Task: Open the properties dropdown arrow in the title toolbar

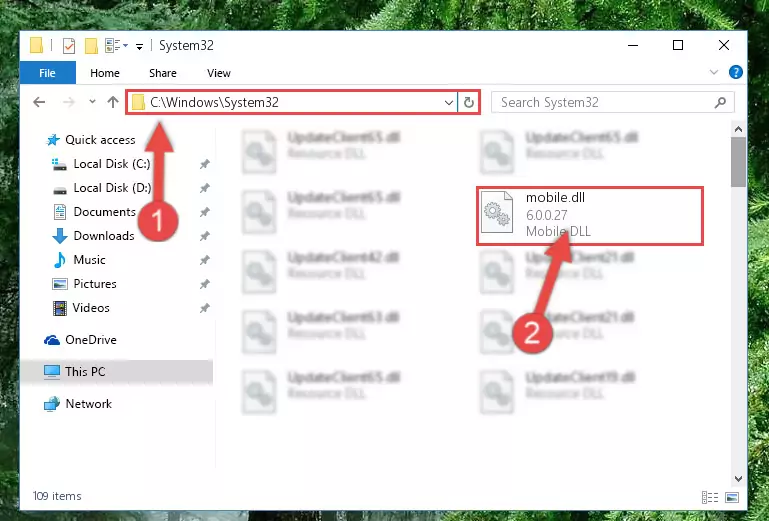Action: (126, 46)
